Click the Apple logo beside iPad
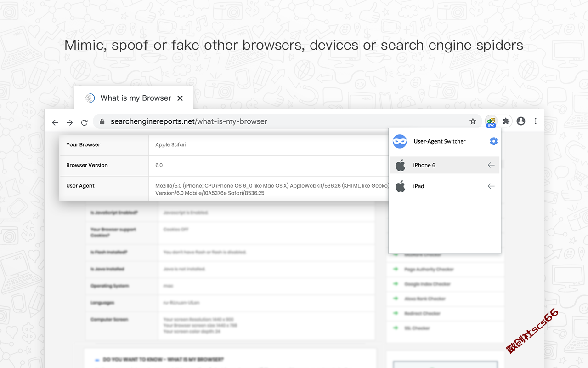Screen dimensions: 588x368 401,186
